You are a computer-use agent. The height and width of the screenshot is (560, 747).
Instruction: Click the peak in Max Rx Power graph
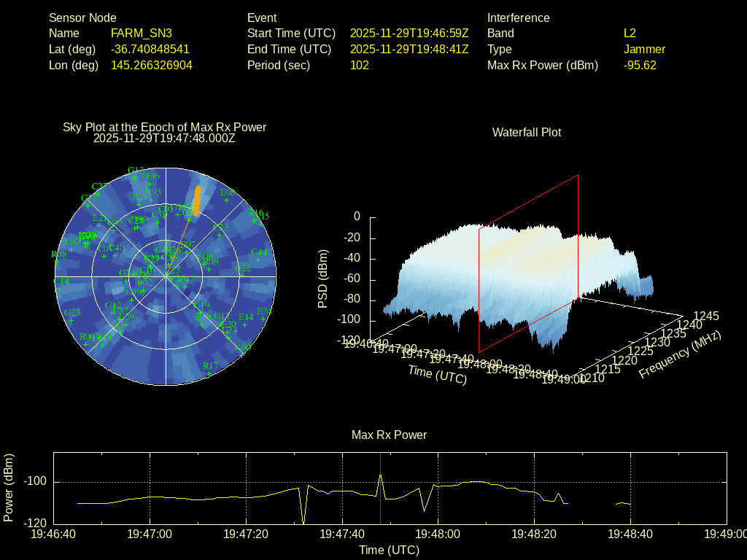380,475
